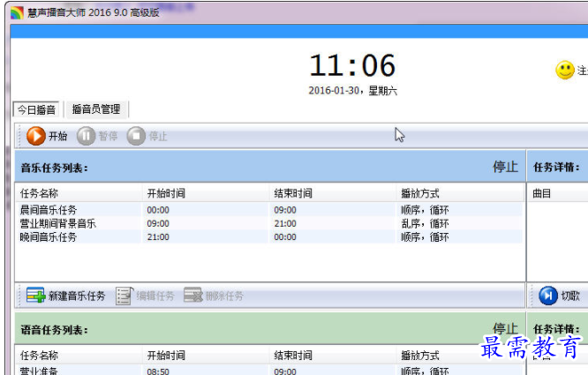Image resolution: width=588 pixels, height=375 pixels.
Task: Click the yellow smiley face icon
Action: pyautogui.click(x=565, y=70)
